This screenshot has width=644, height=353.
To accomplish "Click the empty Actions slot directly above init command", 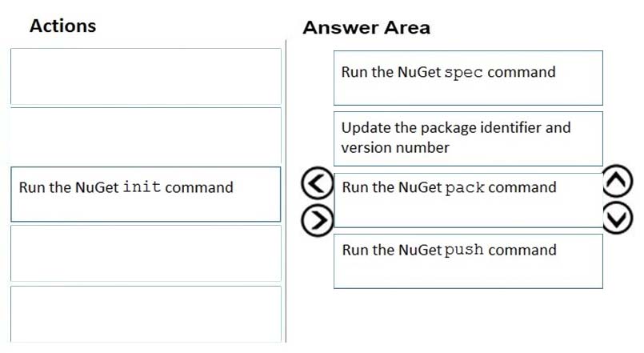I will [x=146, y=135].
